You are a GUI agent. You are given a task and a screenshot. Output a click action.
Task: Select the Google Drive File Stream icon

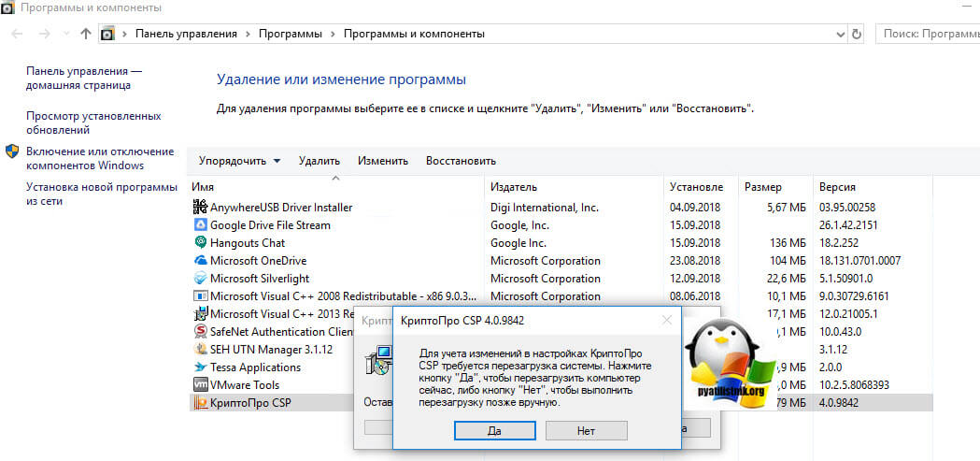click(200, 225)
